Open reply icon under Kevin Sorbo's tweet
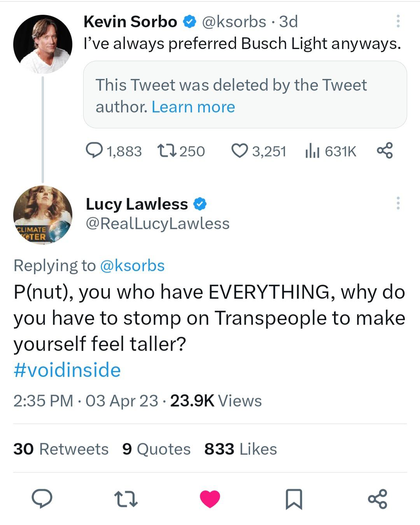The image size is (420, 525). click(94, 150)
